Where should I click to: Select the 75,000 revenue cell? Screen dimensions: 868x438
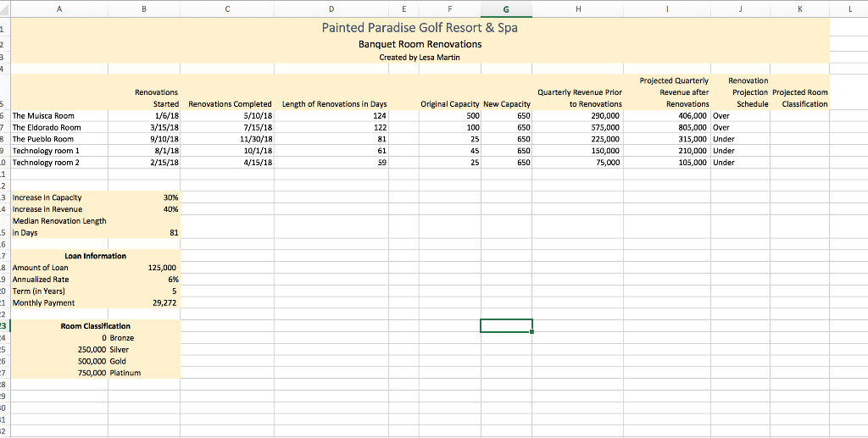click(x=577, y=162)
